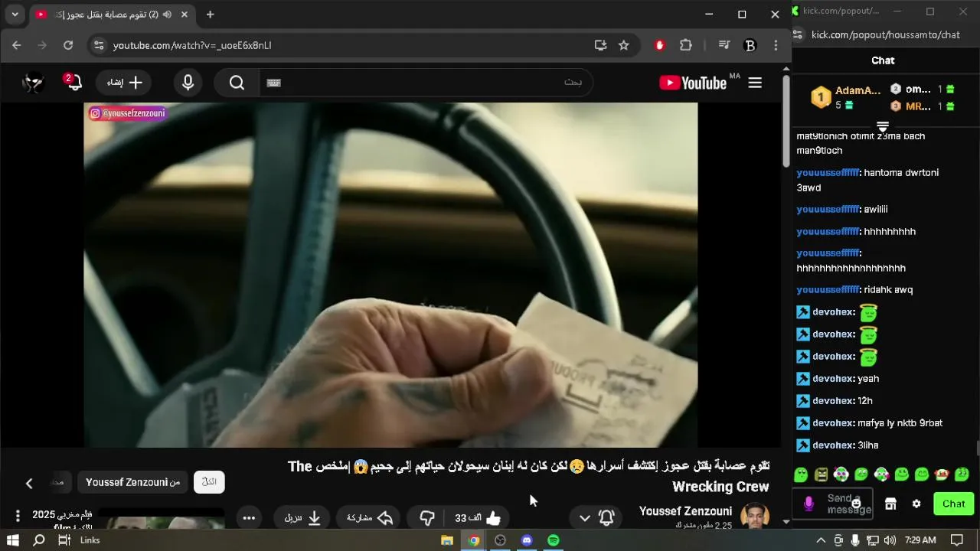
Task: Click 'youuusseffffff' beside 'ridahk awq' message
Action: pos(828,289)
